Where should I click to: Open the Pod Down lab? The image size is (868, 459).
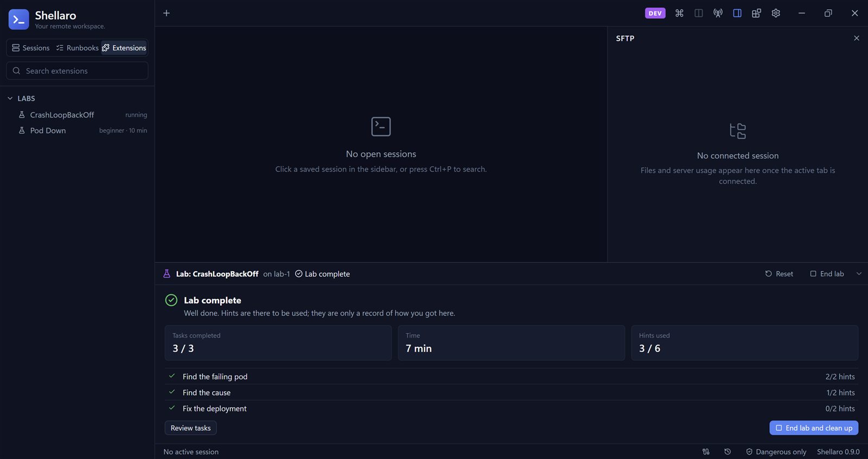pyautogui.click(x=77, y=131)
